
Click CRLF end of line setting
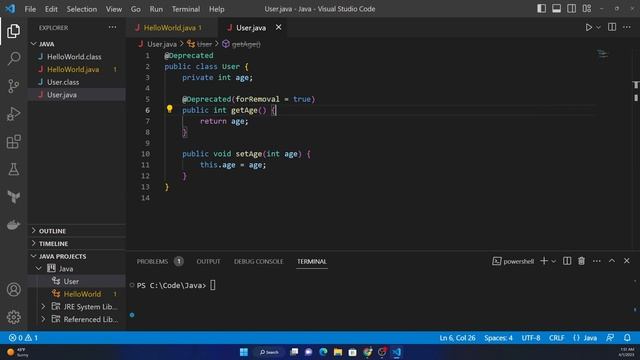coord(556,338)
